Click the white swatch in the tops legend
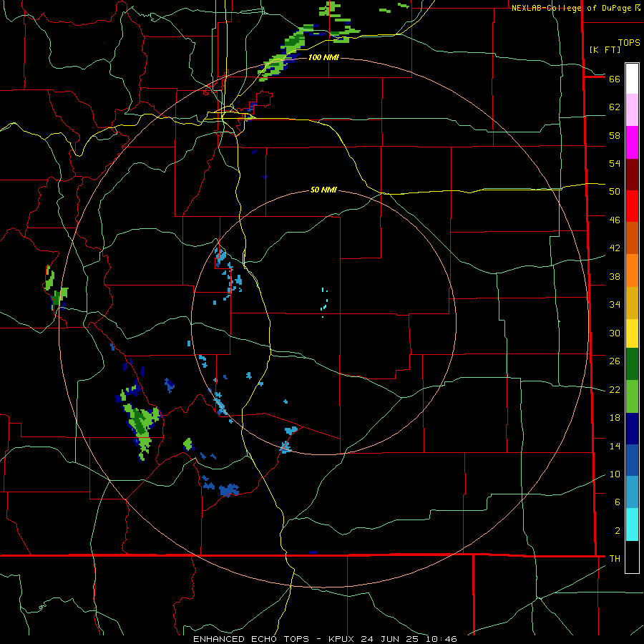644x644 pixels. click(632, 79)
